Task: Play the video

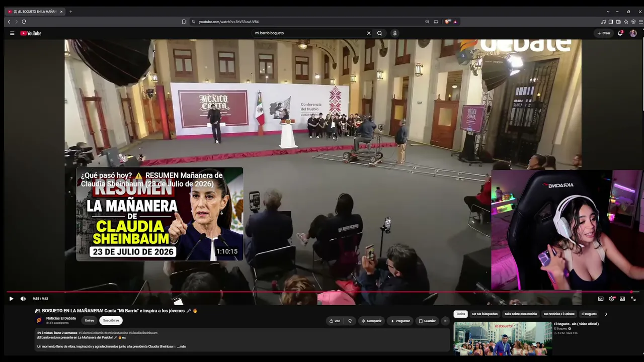Action: coord(11,299)
